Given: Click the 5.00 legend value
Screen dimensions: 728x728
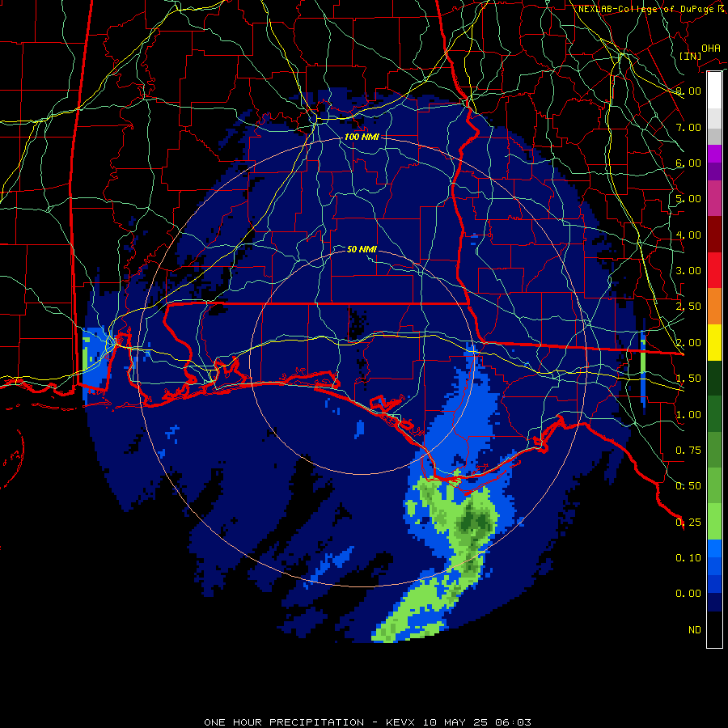Looking at the screenshot, I should pyautogui.click(x=688, y=199).
